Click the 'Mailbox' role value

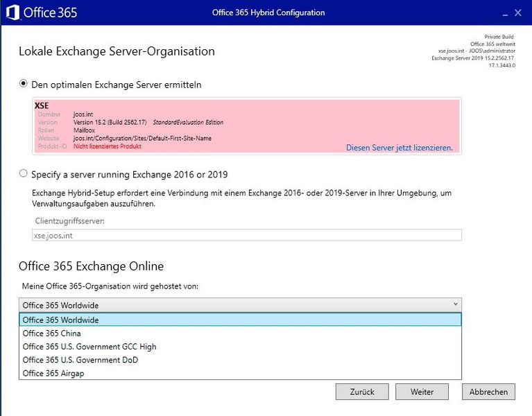[84, 130]
